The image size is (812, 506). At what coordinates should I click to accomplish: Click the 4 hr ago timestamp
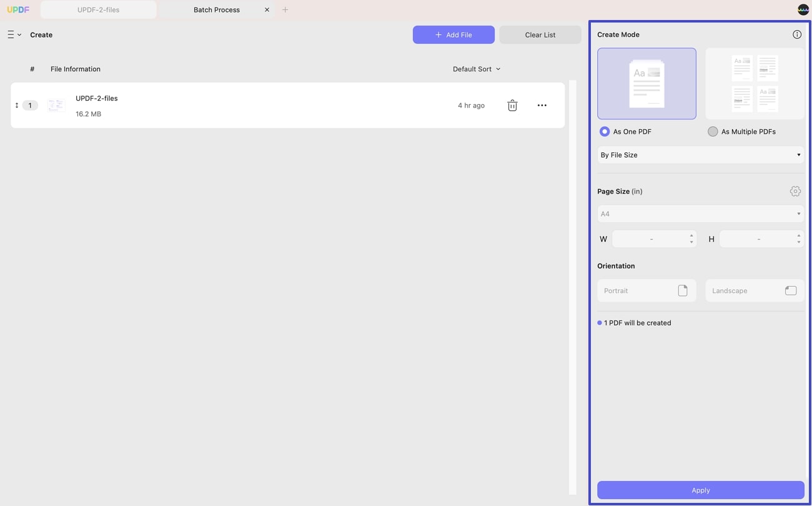tap(471, 106)
